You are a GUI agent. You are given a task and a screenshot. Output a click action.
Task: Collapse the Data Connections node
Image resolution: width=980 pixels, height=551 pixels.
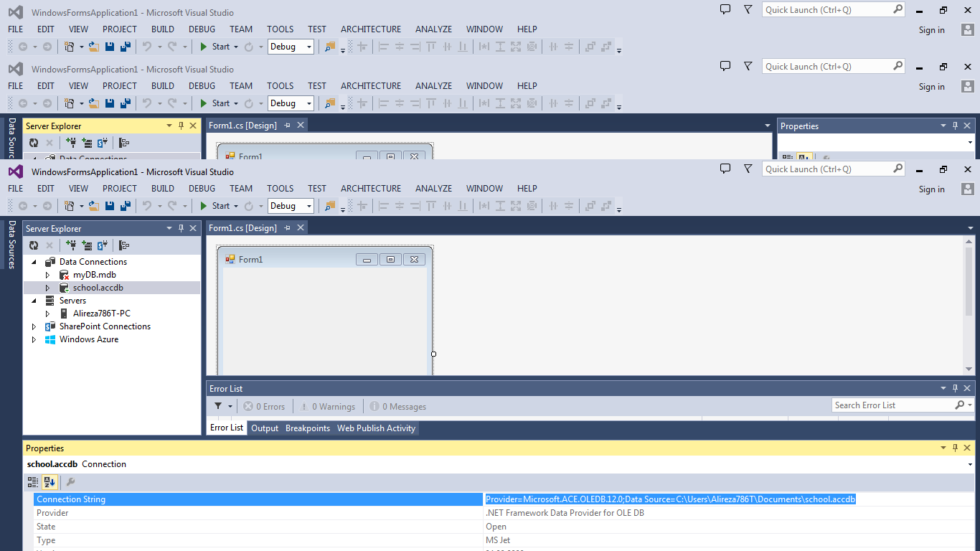(34, 262)
